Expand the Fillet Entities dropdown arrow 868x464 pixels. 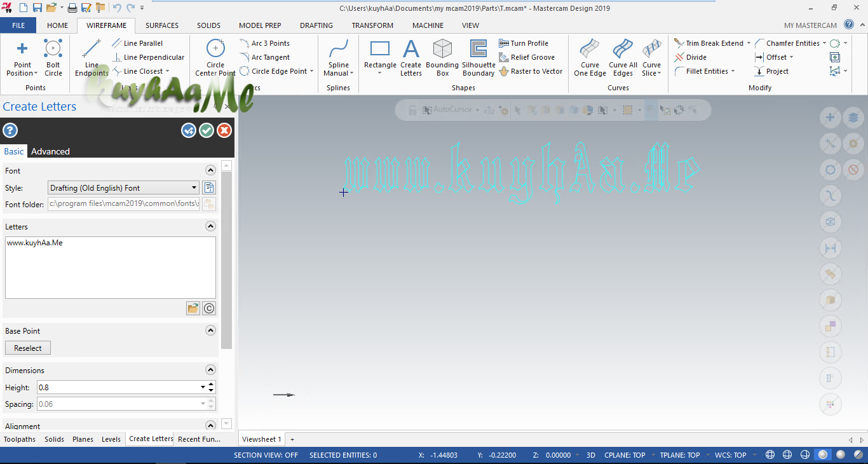click(733, 71)
